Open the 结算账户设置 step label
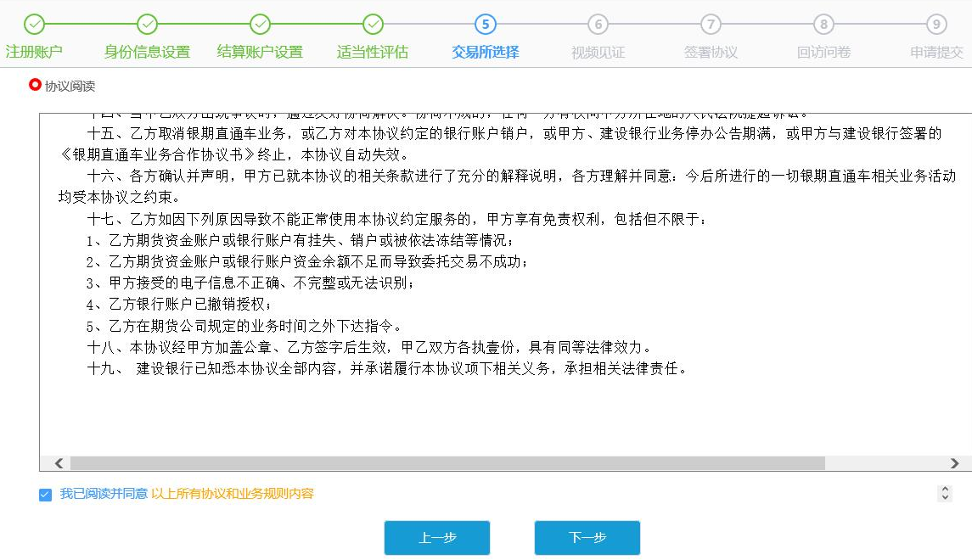Viewport: 972px width, 560px height. (x=261, y=52)
